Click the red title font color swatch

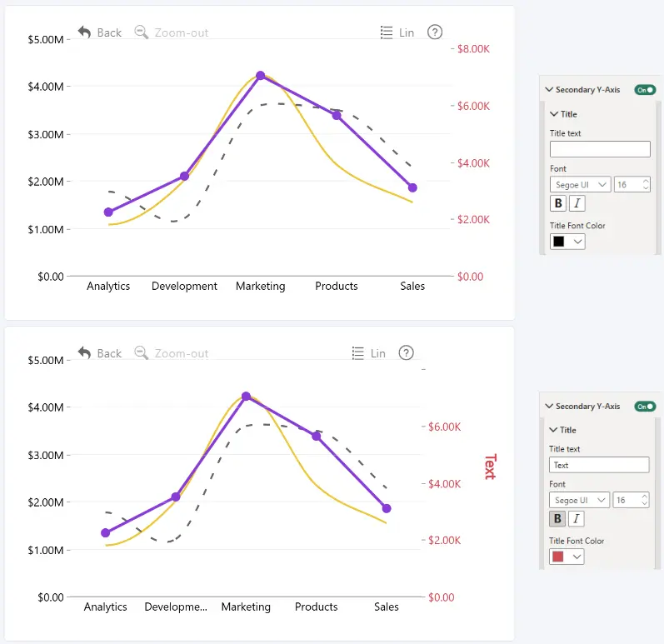pos(558,557)
